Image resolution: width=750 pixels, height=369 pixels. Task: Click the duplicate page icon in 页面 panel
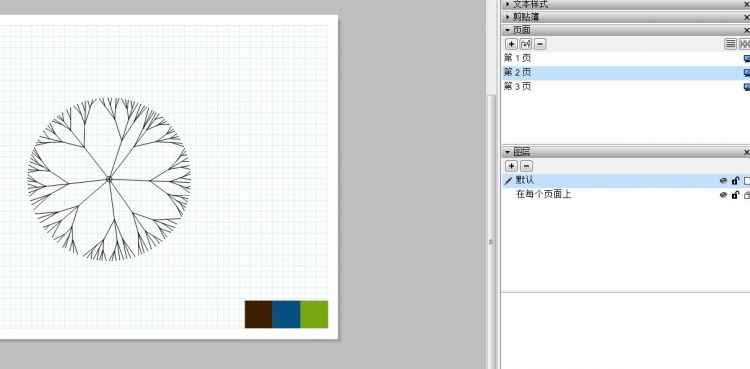point(526,44)
